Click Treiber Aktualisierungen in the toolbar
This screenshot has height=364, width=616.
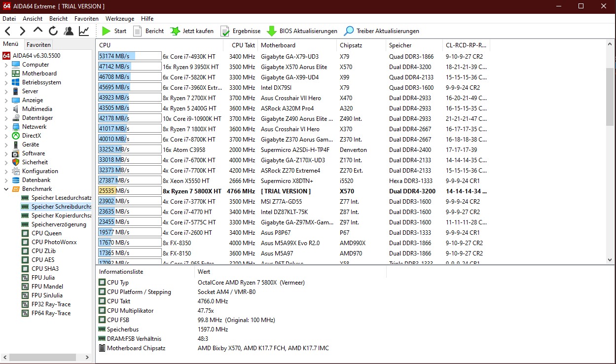click(382, 31)
